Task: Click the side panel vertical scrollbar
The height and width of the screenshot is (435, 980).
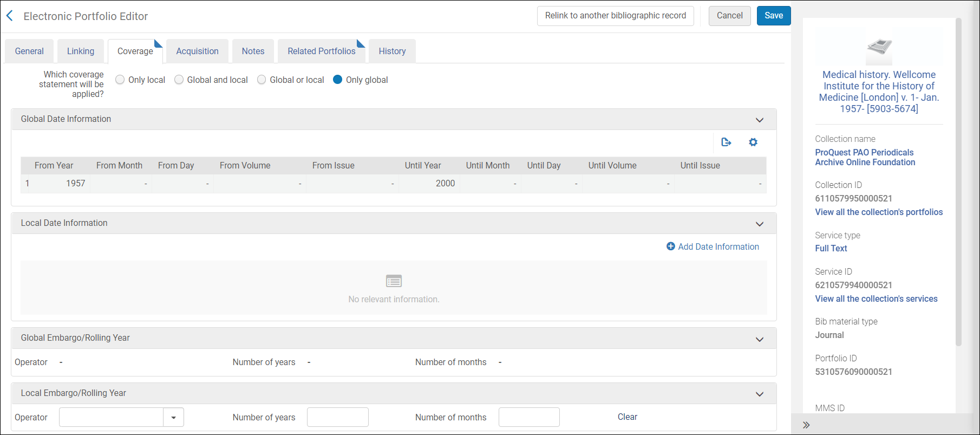Action: (958, 182)
